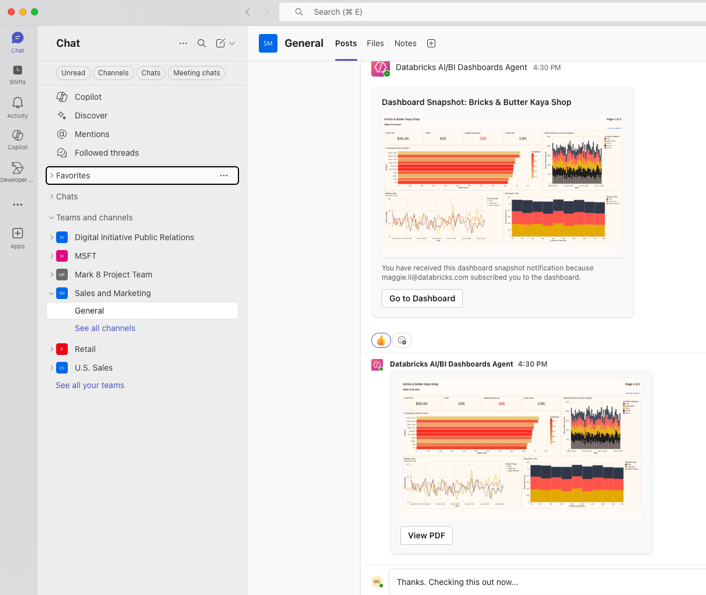
Task: Click second Databricks AI/BI Dashboards Agent name
Action: click(451, 364)
